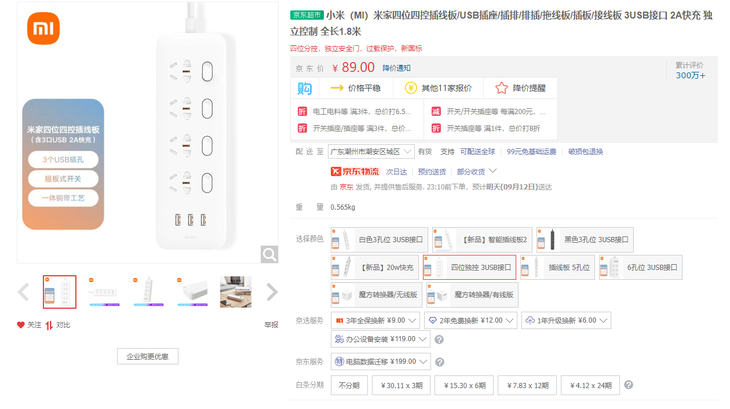Show next thumbnails with right arrow
Image resolution: width=730 pixels, height=409 pixels.
[x=272, y=292]
